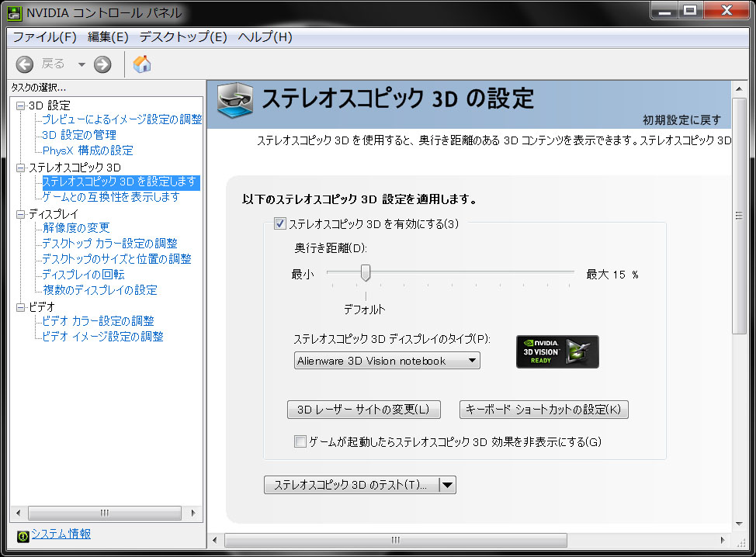The height and width of the screenshot is (557, 756).
Task: Click the task tree scroll-left arrow
Action: click(19, 513)
